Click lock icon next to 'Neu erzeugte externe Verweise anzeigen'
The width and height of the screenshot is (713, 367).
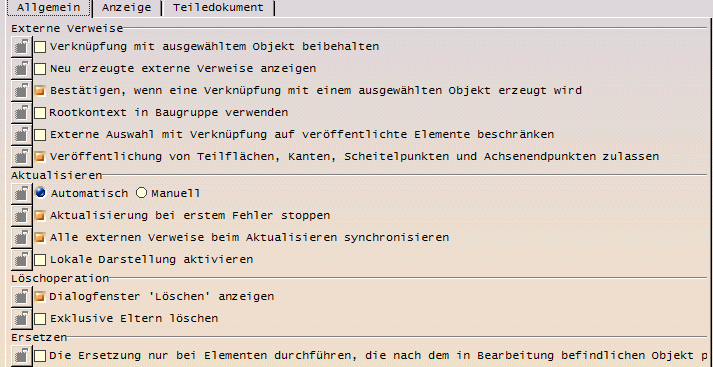coord(21,69)
